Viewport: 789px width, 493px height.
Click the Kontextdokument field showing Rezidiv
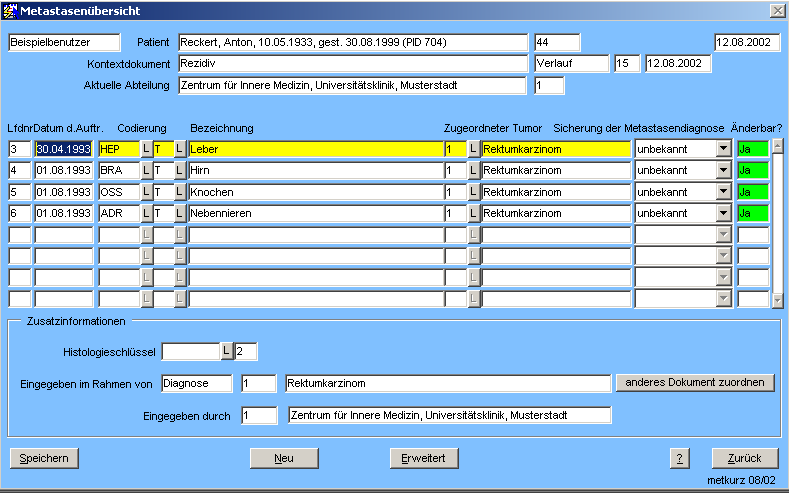pos(352,64)
